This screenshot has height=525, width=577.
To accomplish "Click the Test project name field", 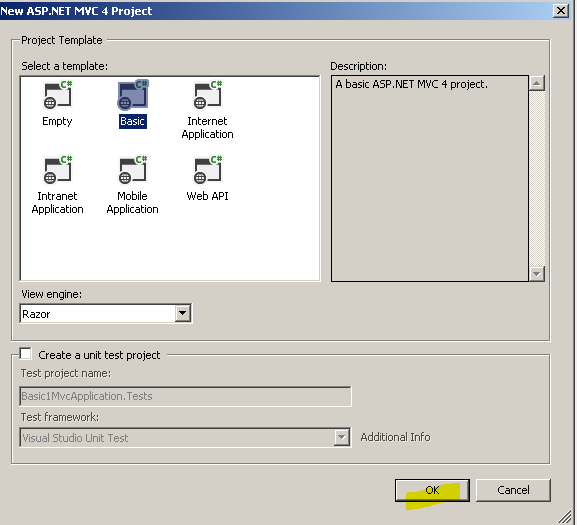I will pos(185,396).
